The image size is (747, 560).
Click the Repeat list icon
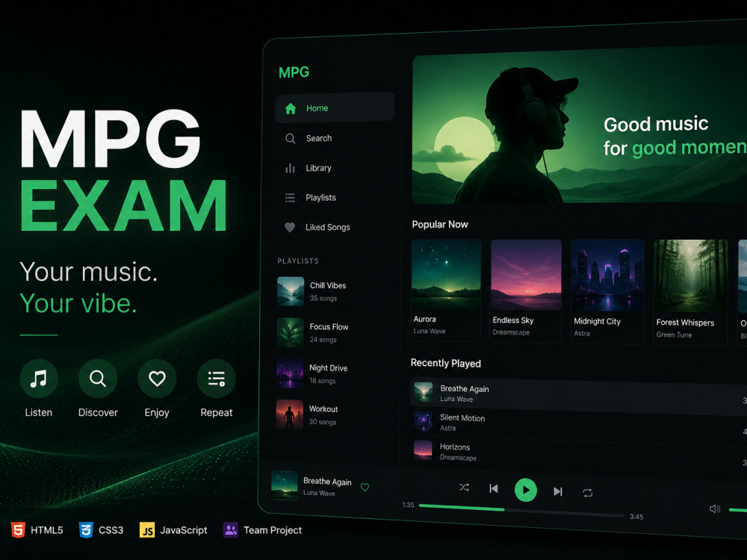click(x=217, y=379)
